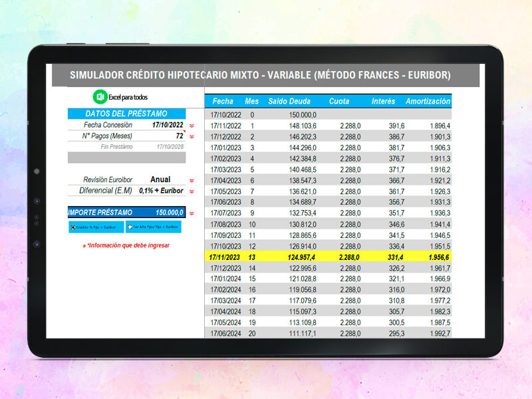Click the red chevron beside Importe Préstamo
Screen dimensions: 532x399
[x=192, y=213]
